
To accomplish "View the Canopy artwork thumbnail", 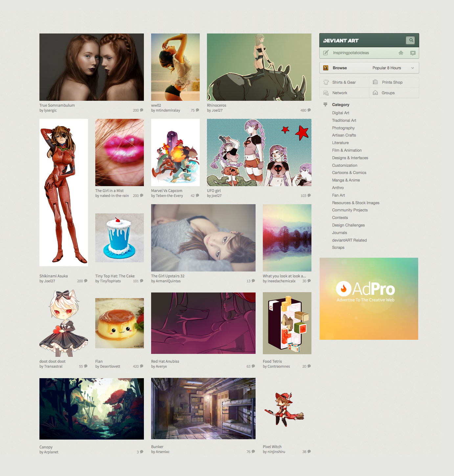I will 91,409.
